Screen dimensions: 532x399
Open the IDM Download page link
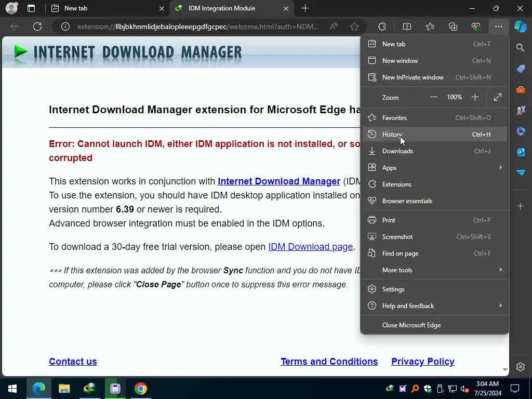coord(311,247)
